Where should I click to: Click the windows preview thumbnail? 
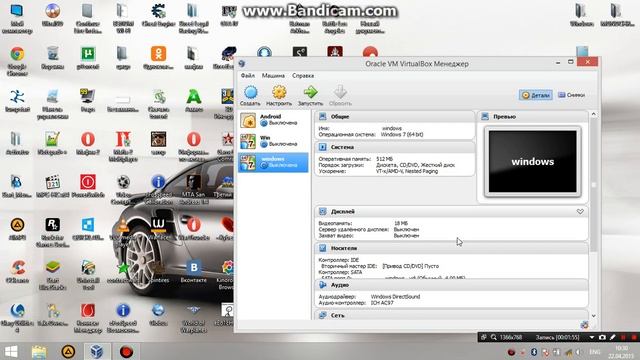533,162
